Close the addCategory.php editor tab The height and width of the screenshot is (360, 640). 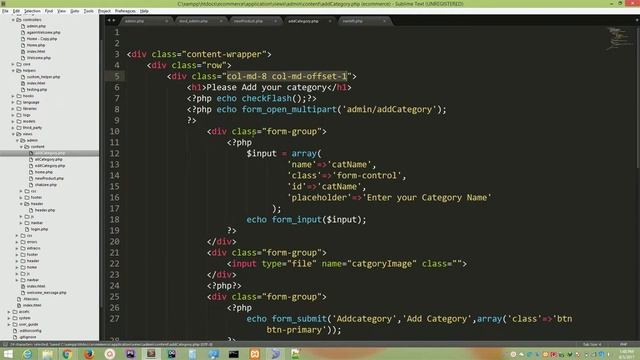(x=330, y=21)
